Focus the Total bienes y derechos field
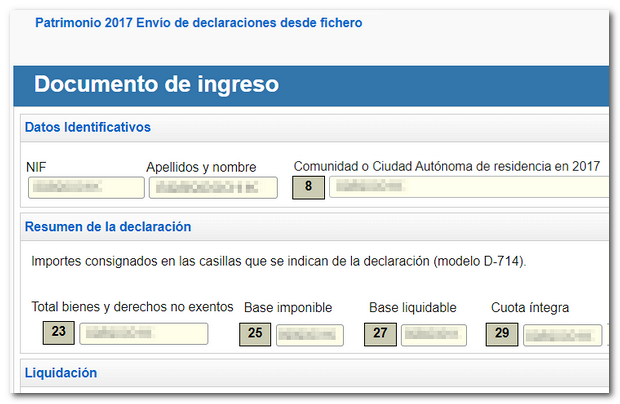Viewport: 620px width, 404px height. point(143,333)
